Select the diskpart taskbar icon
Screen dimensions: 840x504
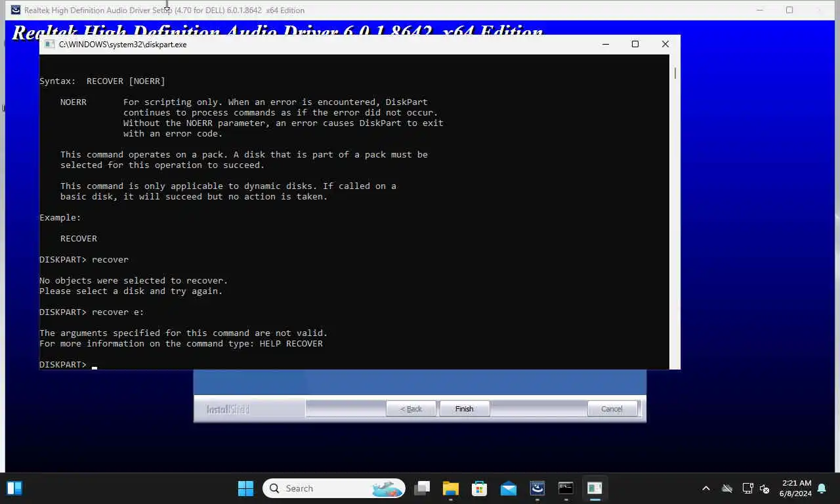[595, 488]
